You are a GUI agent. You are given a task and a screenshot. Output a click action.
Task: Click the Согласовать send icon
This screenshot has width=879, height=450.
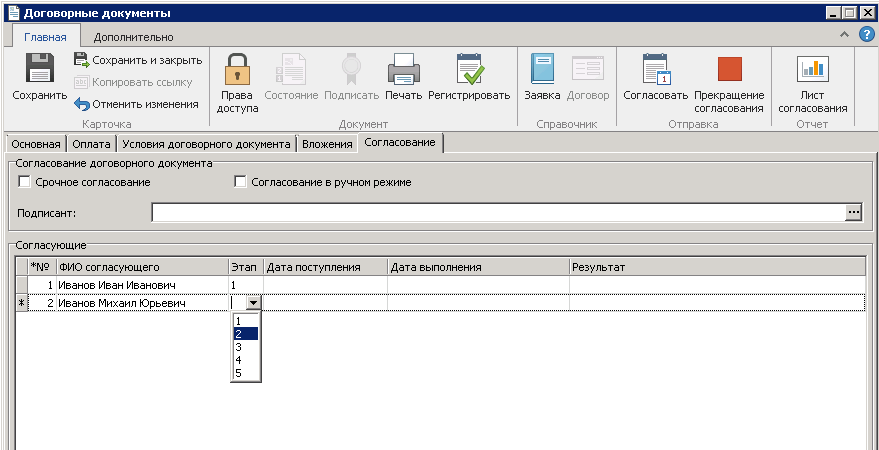tap(655, 70)
